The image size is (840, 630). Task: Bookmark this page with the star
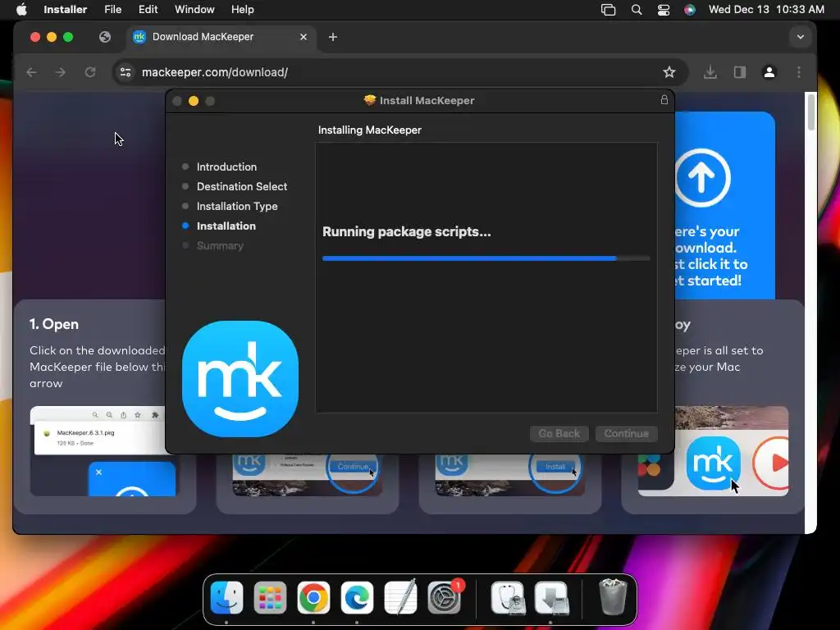click(x=669, y=72)
